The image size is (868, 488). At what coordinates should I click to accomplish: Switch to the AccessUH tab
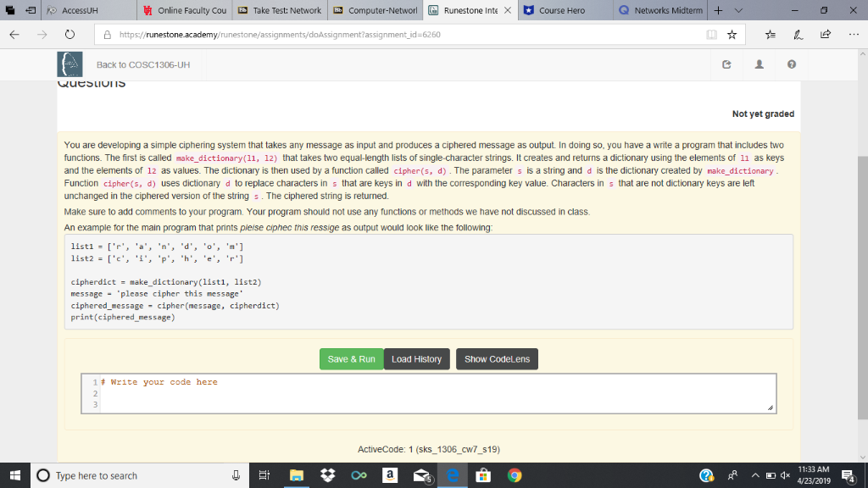coord(88,10)
